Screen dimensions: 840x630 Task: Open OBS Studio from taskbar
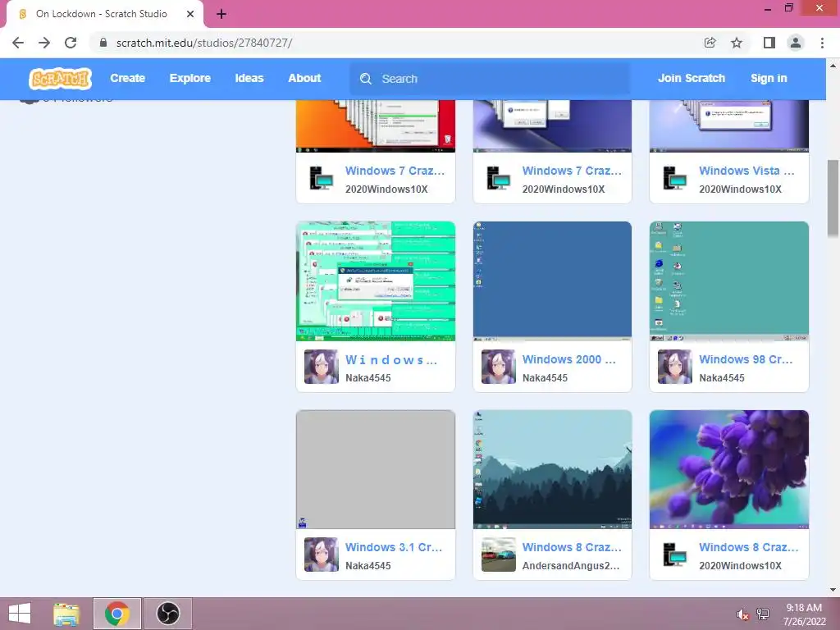(x=167, y=614)
